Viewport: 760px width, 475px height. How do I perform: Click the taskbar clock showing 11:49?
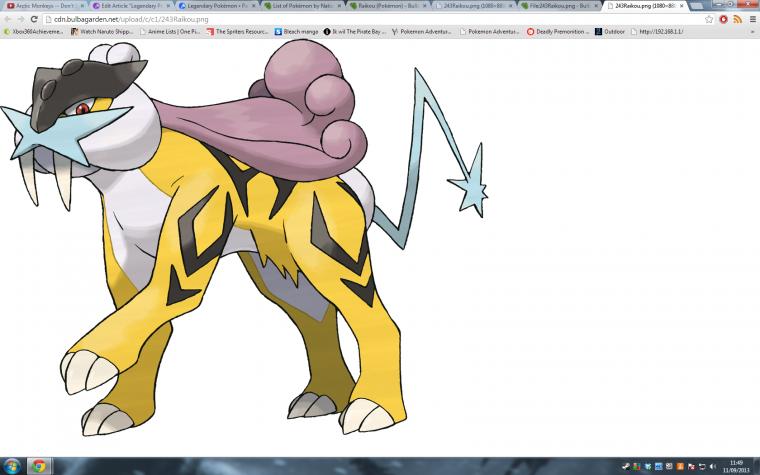(736, 466)
